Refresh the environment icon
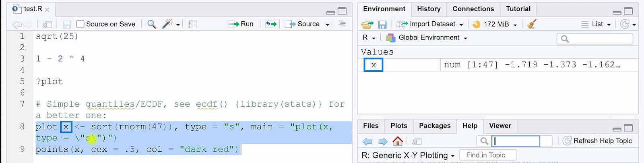644x163 pixels. (625, 24)
